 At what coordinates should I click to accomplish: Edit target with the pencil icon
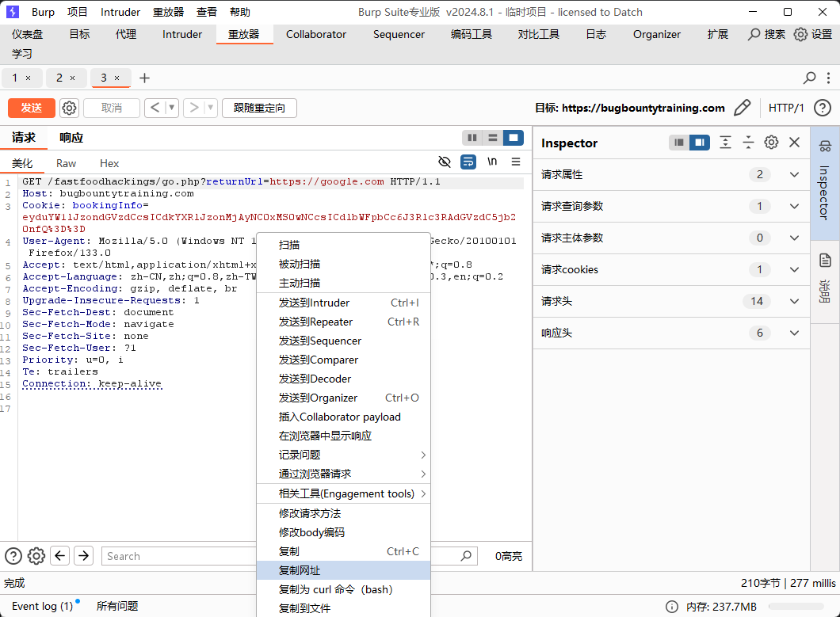[x=742, y=109]
